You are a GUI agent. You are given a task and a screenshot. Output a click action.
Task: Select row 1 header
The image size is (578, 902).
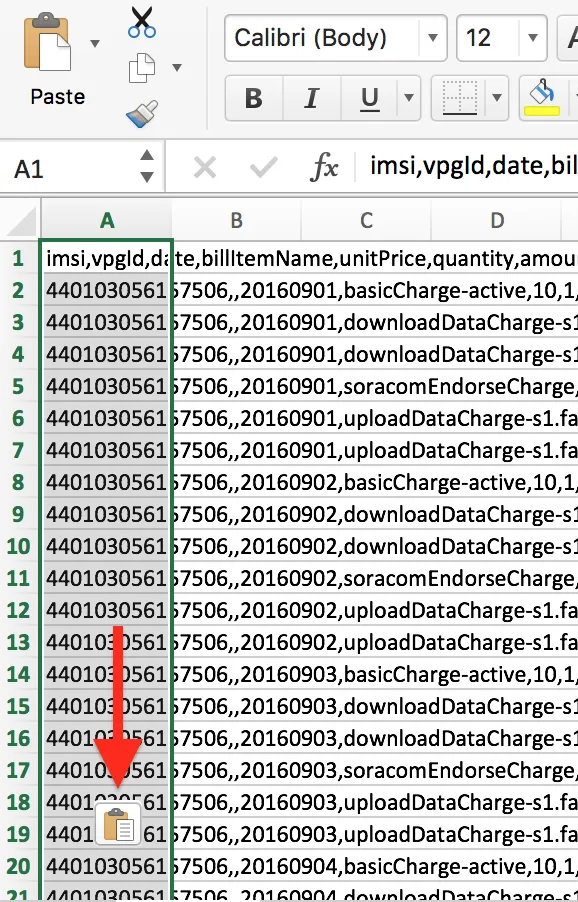coord(18,258)
